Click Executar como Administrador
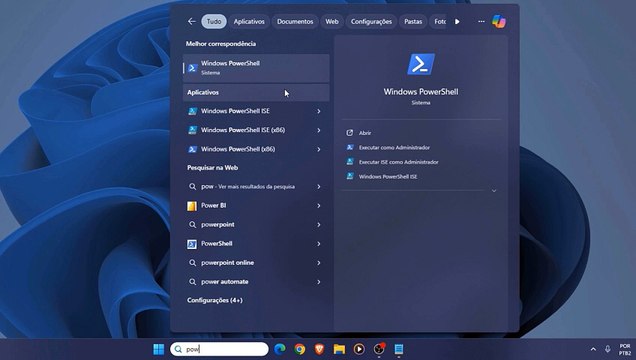This screenshot has width=636, height=360. pyautogui.click(x=394, y=148)
